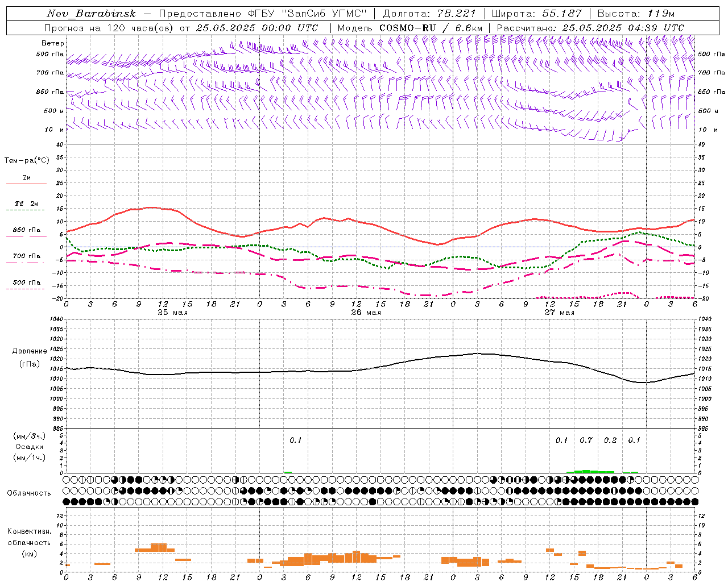Click the 25 мая date label
The image size is (728, 582).
[x=172, y=313]
